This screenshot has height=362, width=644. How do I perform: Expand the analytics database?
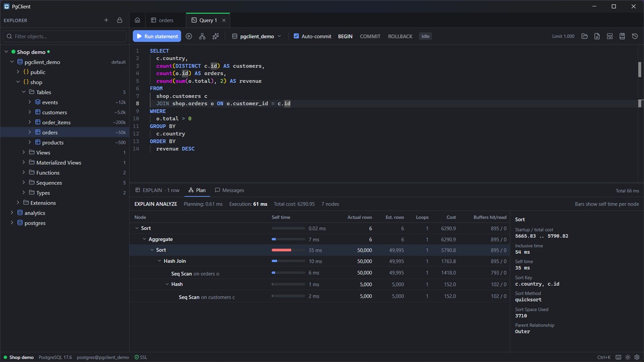[12, 213]
